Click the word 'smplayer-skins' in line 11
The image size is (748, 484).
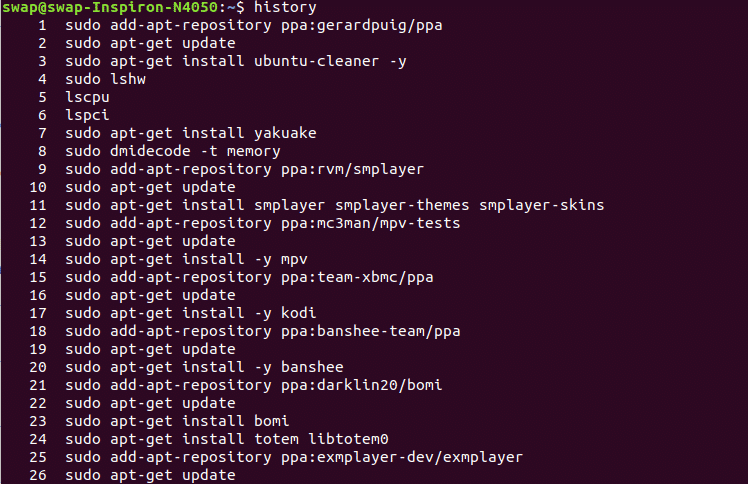(541, 205)
